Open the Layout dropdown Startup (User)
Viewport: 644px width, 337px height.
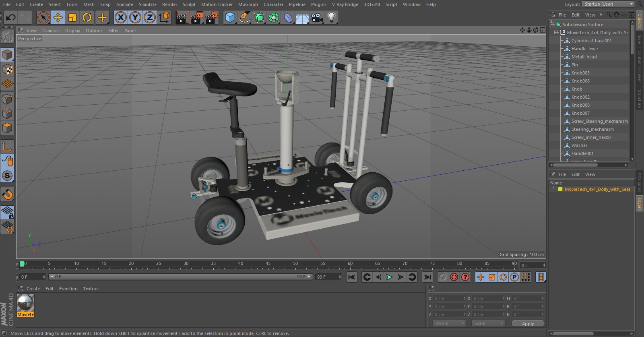click(x=608, y=4)
